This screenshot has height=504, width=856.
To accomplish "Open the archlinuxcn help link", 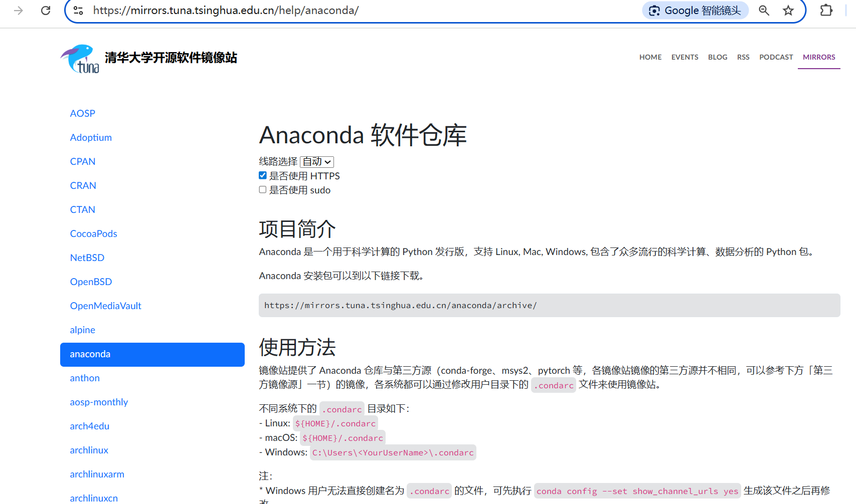I will [94, 498].
